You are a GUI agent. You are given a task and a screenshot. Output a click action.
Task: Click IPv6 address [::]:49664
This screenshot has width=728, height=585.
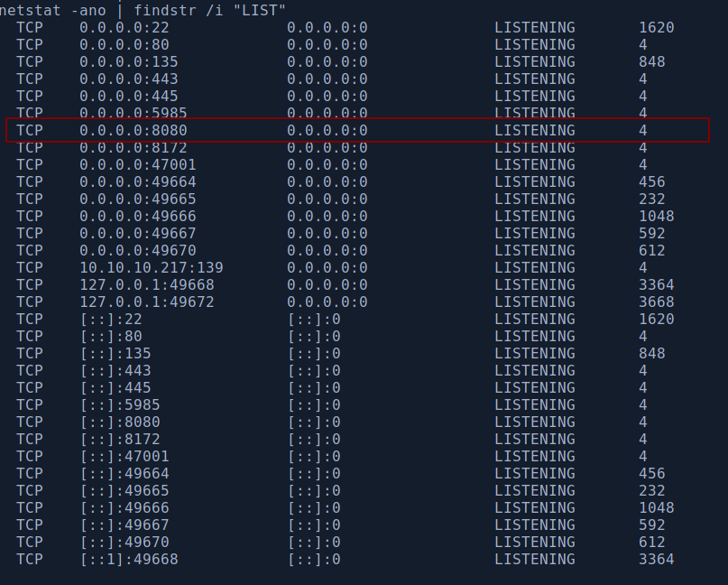pos(124,474)
